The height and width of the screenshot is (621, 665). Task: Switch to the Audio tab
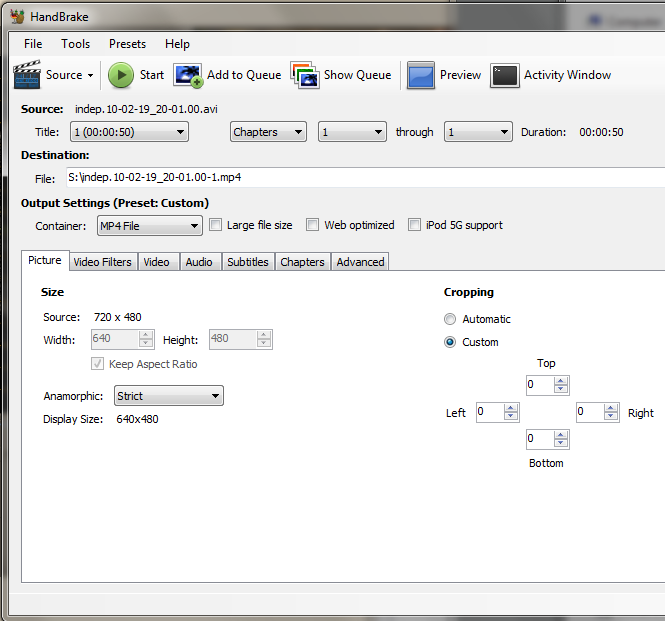(x=199, y=262)
